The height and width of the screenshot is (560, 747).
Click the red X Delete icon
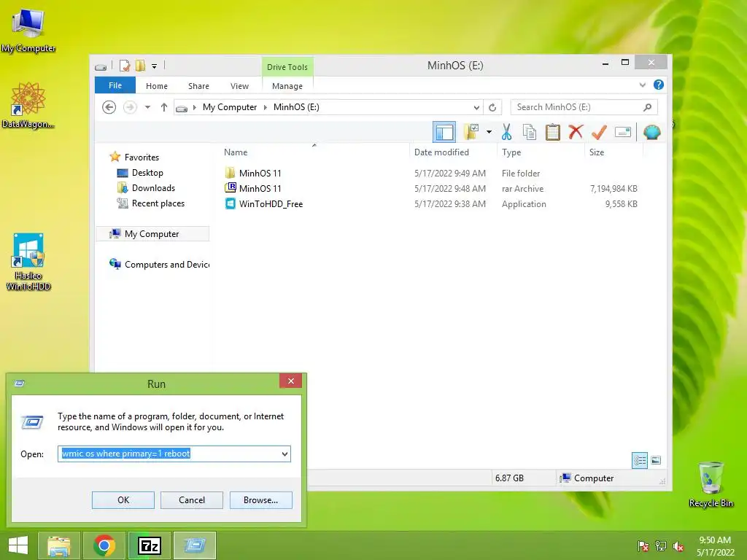576,132
